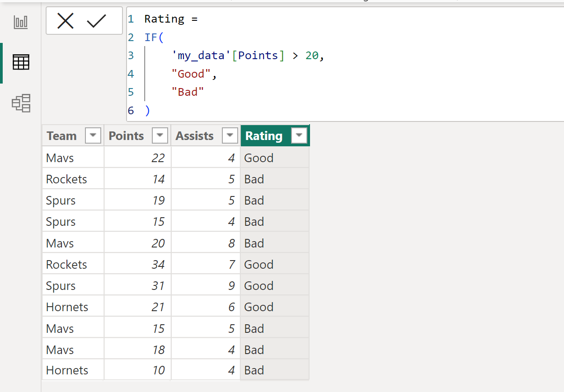Open the Assists column filter dropdown

pos(230,135)
